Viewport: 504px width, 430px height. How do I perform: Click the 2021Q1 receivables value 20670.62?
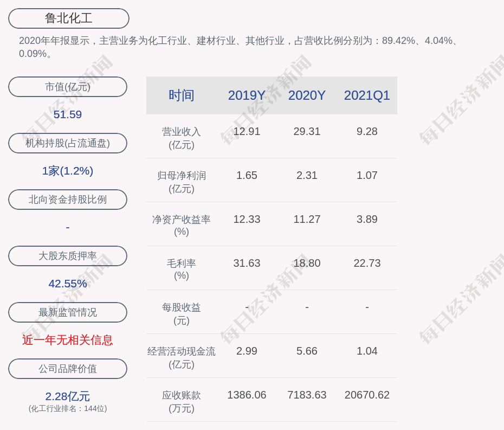367,395
